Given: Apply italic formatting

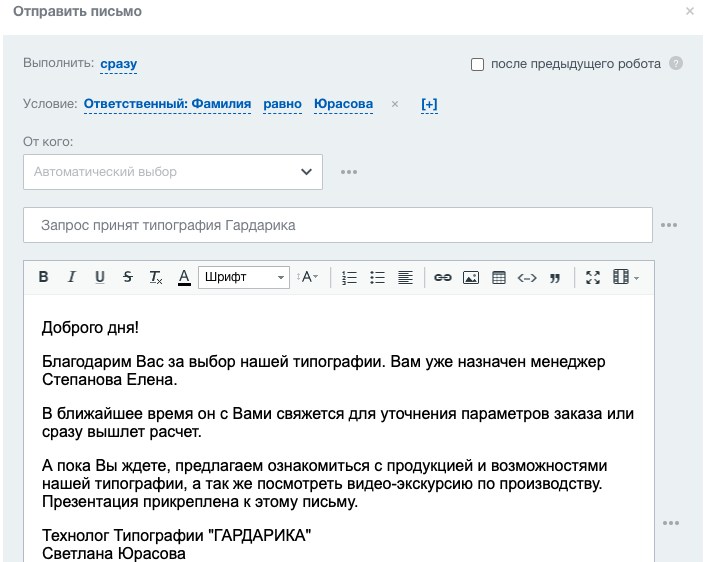Looking at the screenshot, I should [72, 277].
